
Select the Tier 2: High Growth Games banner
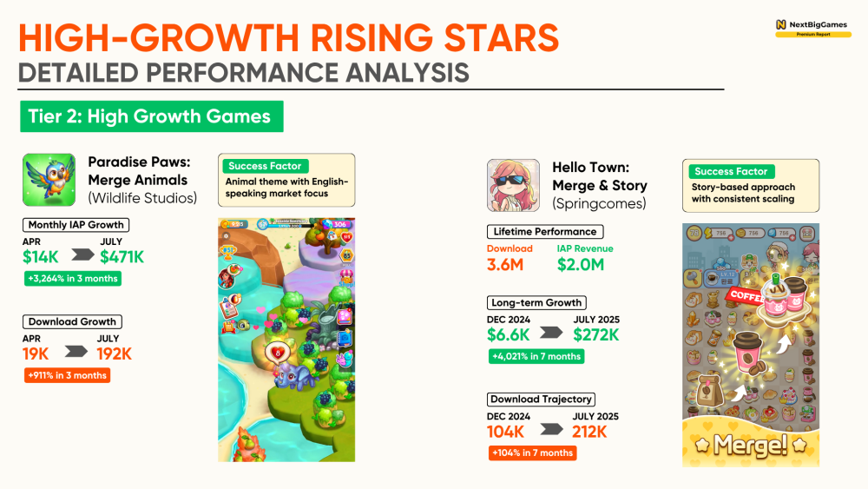coord(152,116)
